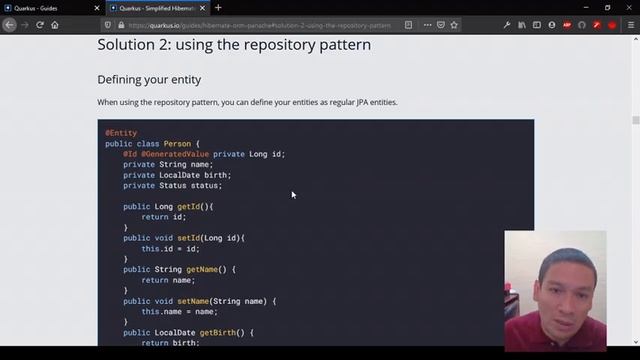Close the Quarkus - Guides tab

click(x=97, y=8)
